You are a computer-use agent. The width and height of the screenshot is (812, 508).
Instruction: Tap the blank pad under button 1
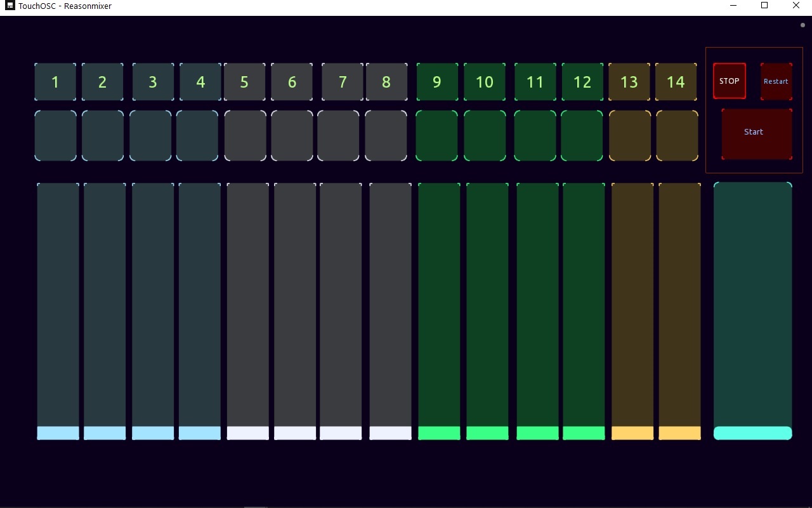tap(55, 136)
